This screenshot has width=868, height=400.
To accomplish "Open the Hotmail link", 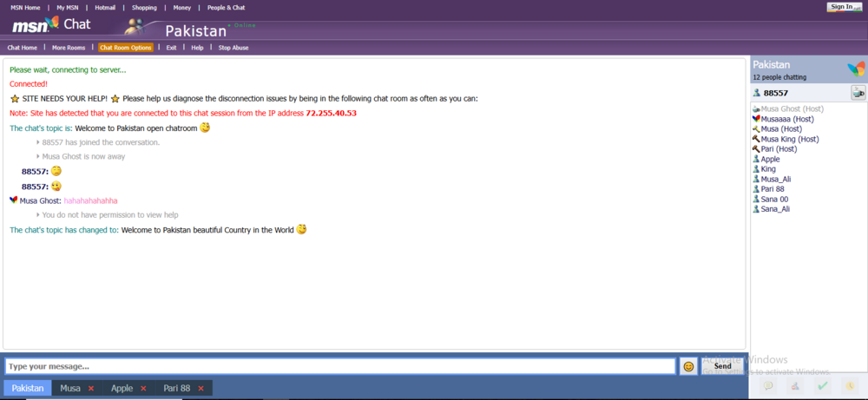I will pyautogui.click(x=105, y=8).
